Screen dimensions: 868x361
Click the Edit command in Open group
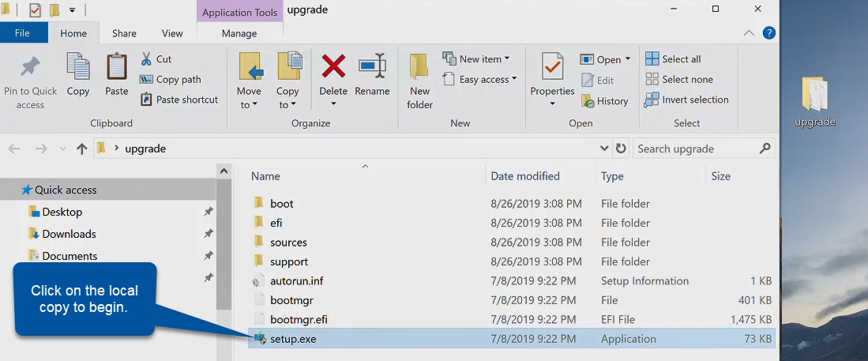597,81
